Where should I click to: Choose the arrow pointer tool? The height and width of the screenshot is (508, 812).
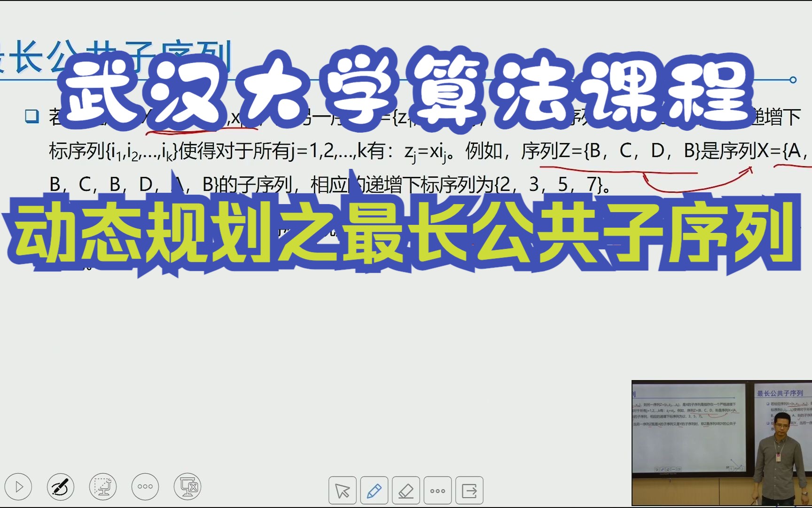pyautogui.click(x=343, y=491)
